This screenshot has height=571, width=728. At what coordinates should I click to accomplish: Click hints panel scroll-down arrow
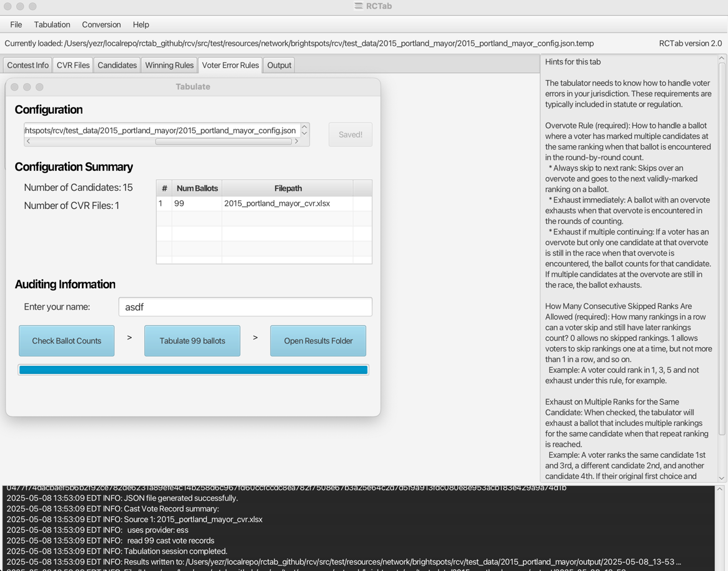(722, 478)
